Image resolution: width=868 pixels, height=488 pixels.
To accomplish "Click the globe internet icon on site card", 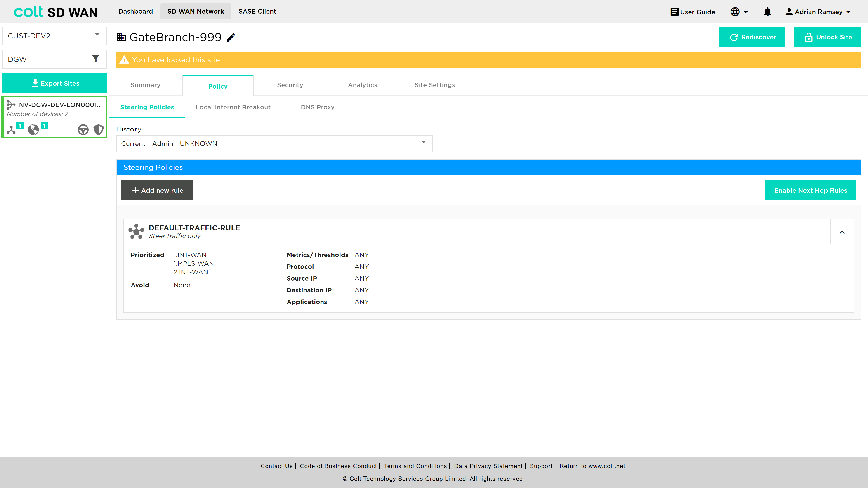I will point(33,130).
